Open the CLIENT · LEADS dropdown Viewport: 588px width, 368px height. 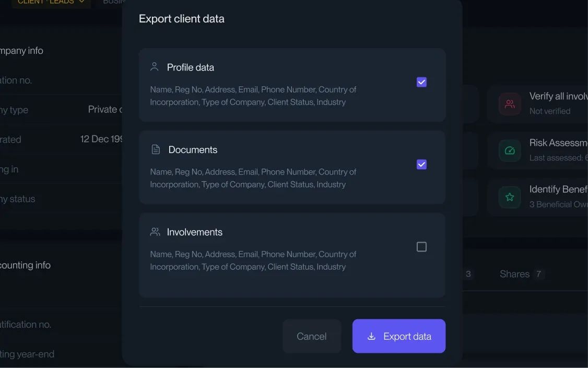tap(51, 2)
